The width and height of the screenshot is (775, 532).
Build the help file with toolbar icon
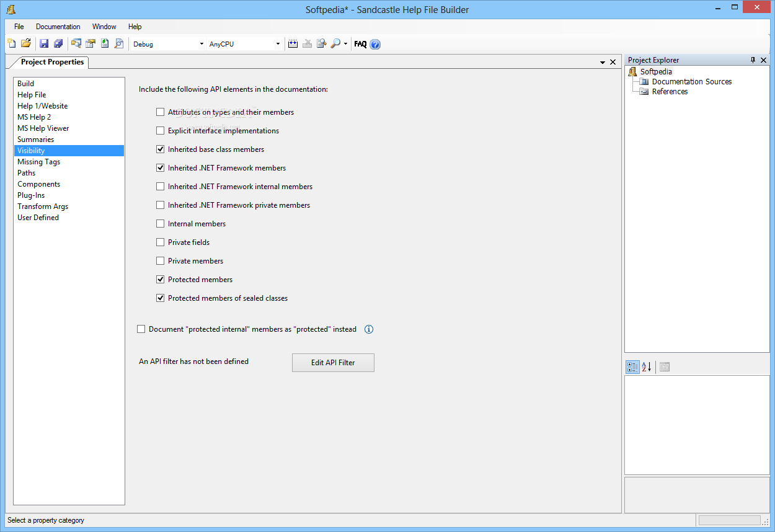click(293, 43)
